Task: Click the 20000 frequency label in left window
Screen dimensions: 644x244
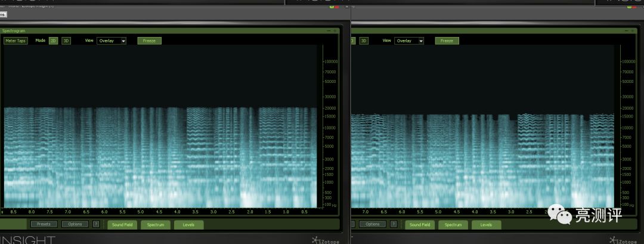Action: tap(330, 109)
